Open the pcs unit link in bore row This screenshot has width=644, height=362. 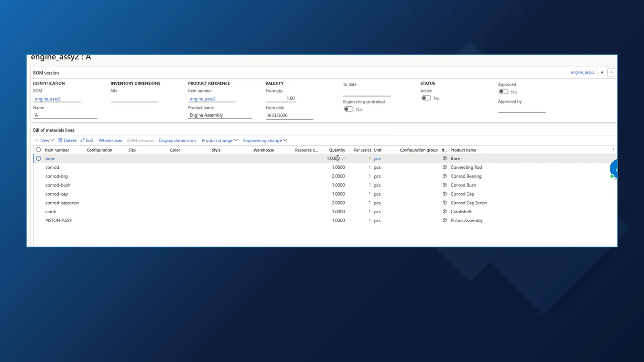(377, 158)
